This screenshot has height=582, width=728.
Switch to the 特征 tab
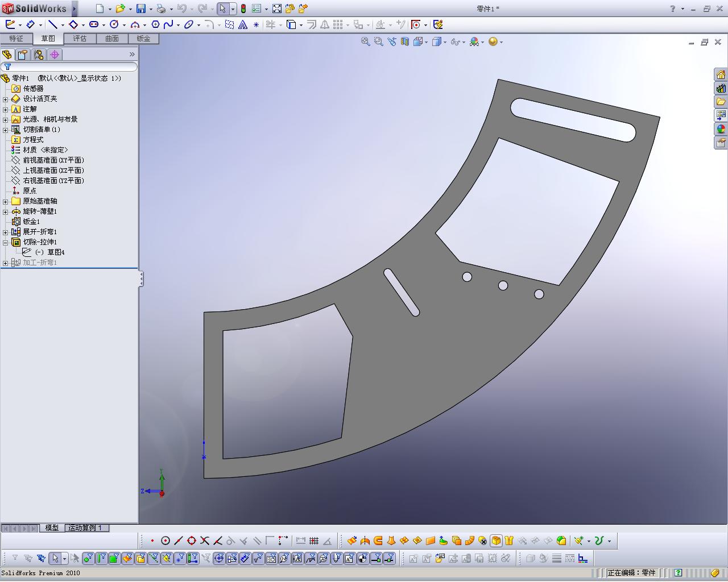(16, 39)
